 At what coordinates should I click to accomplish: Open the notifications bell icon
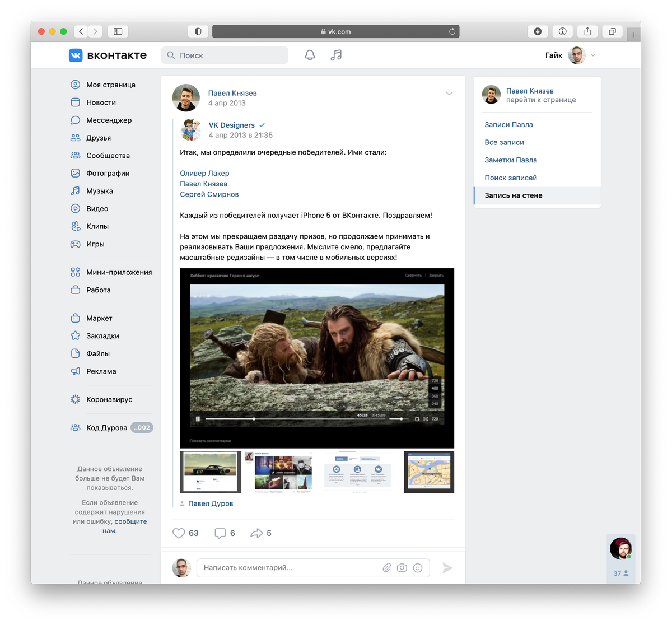click(x=310, y=55)
